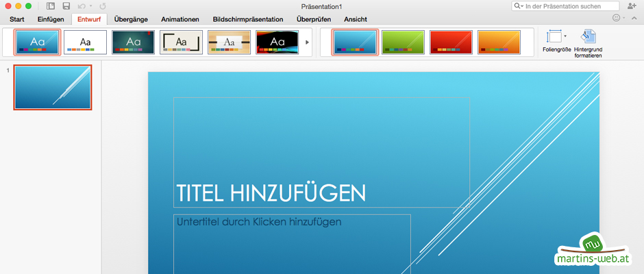Click the share person icon
This screenshot has height=274, width=644.
pyautogui.click(x=632, y=5)
